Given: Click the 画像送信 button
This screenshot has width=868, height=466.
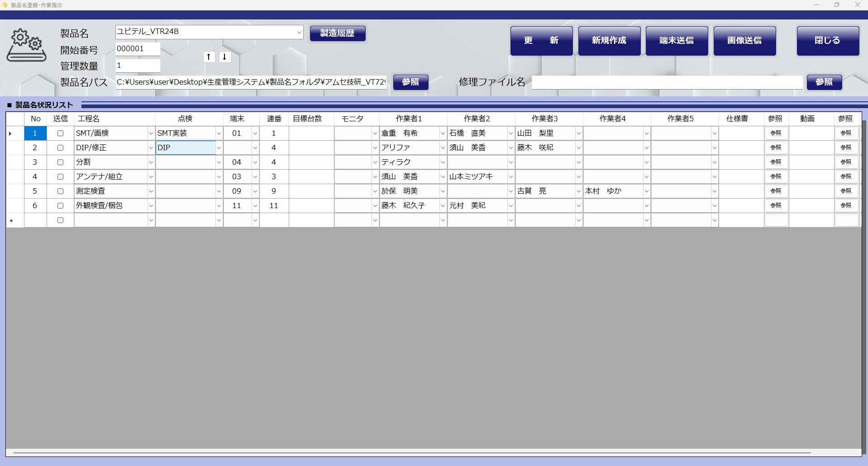Looking at the screenshot, I should [x=744, y=41].
